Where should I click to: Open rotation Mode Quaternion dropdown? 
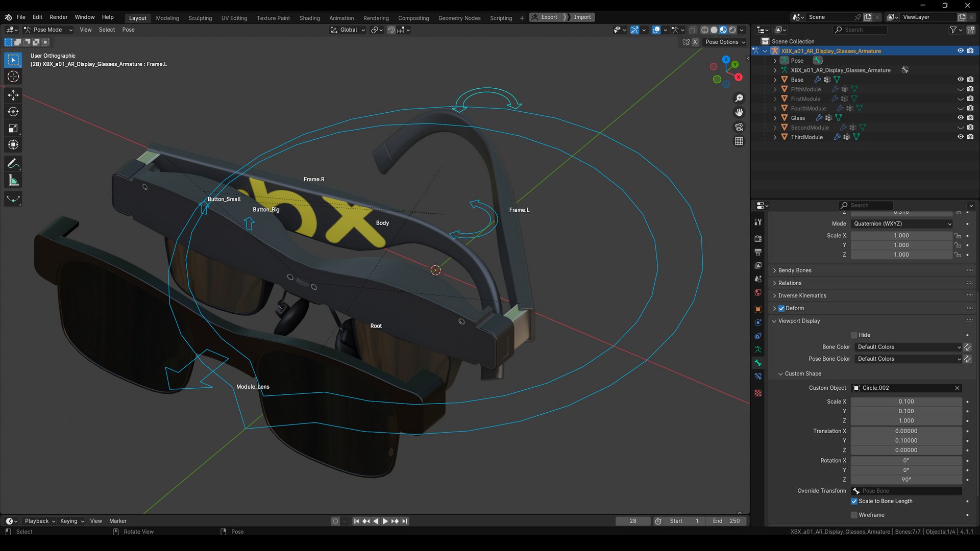pos(902,224)
